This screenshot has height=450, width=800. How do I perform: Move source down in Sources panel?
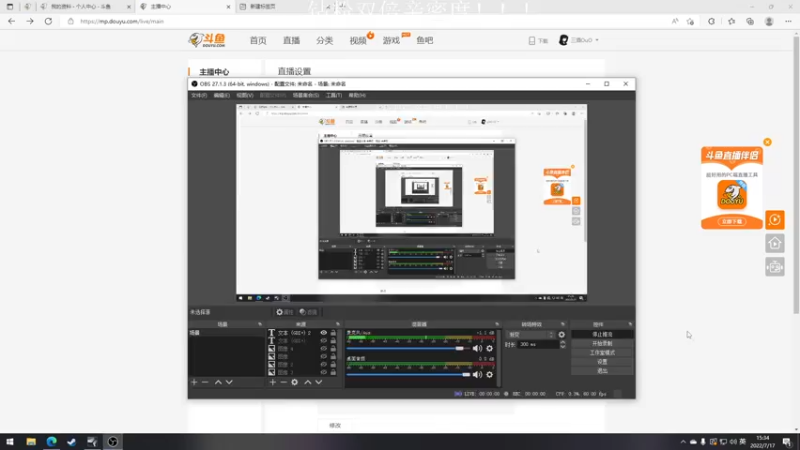point(319,382)
